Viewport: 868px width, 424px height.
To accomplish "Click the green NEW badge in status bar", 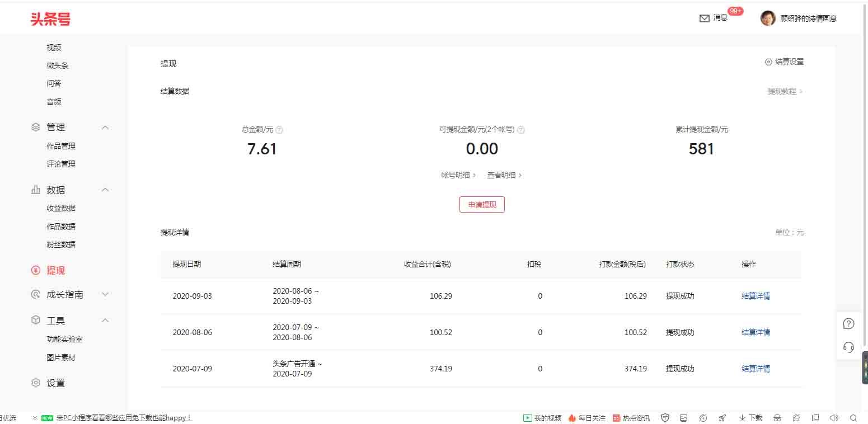I will coord(47,418).
